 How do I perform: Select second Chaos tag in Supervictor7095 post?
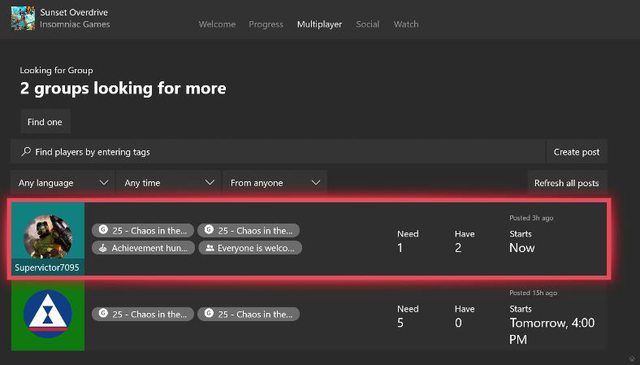coord(249,230)
